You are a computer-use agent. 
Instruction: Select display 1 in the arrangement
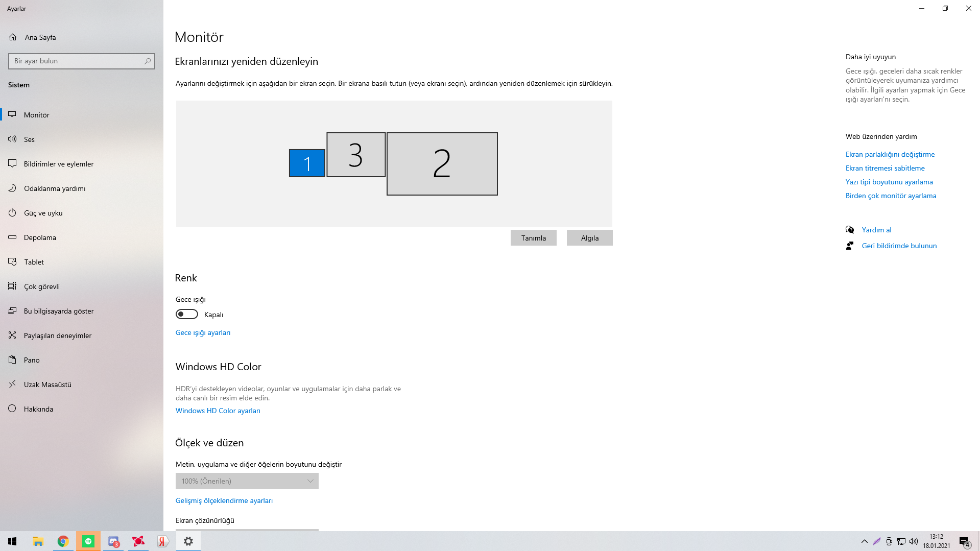coord(307,163)
